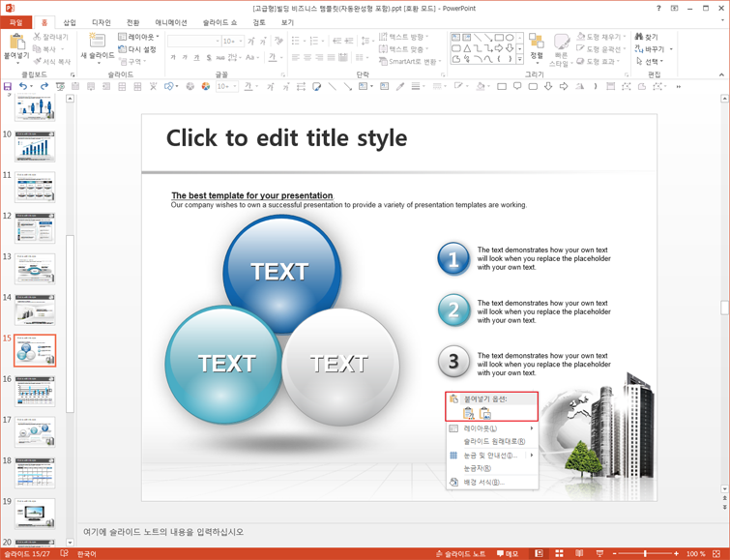Select the speech bubble shape in quick toolbar
This screenshot has width=730, height=560.
[x=517, y=86]
